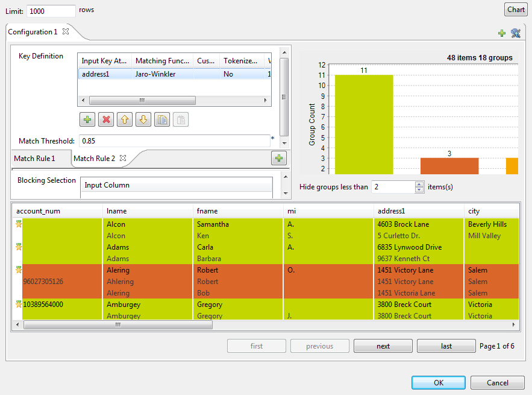Delete the selected key definition row

(x=106, y=119)
